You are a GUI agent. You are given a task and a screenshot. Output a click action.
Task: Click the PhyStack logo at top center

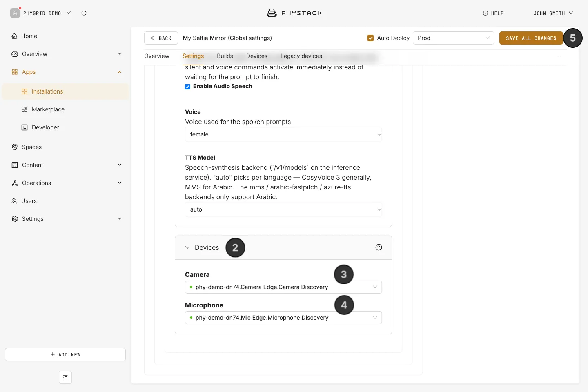point(294,13)
